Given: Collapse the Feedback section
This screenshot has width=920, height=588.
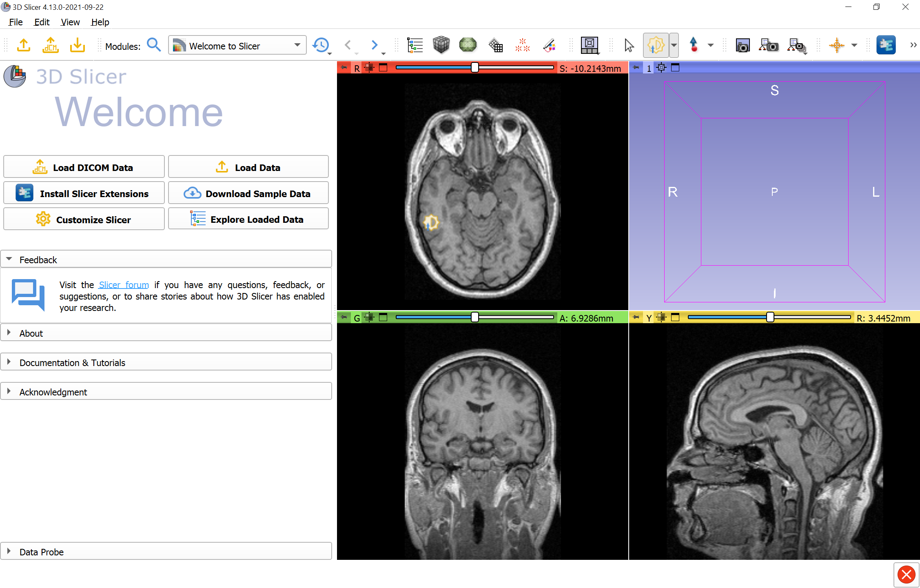Looking at the screenshot, I should 166,260.
